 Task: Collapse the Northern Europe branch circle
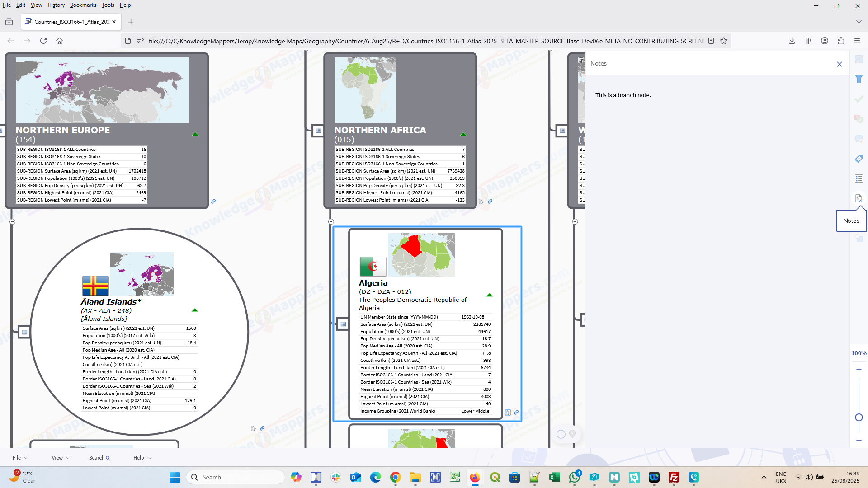[13, 221]
